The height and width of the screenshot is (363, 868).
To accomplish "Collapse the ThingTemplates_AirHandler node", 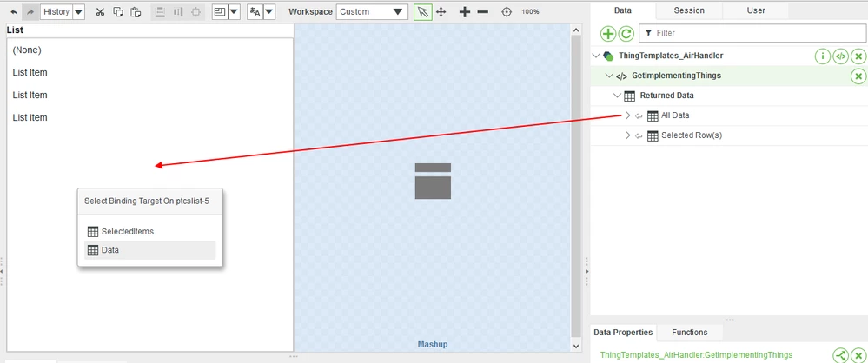I will click(596, 56).
